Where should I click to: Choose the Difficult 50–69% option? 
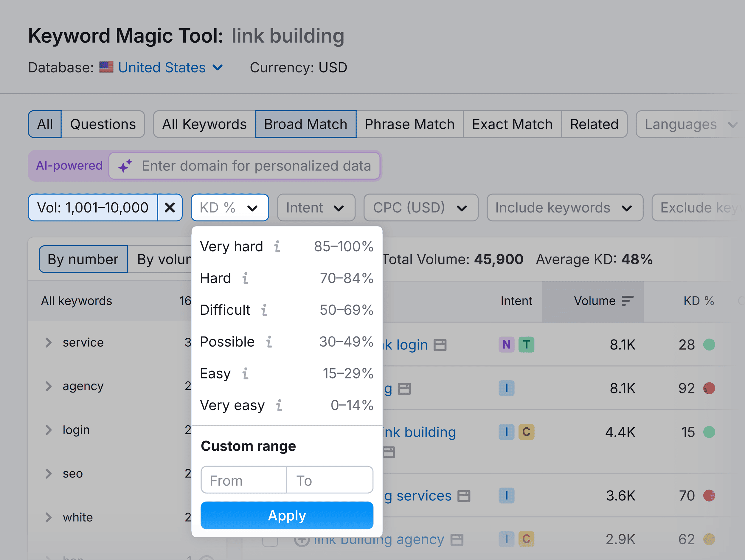287,310
